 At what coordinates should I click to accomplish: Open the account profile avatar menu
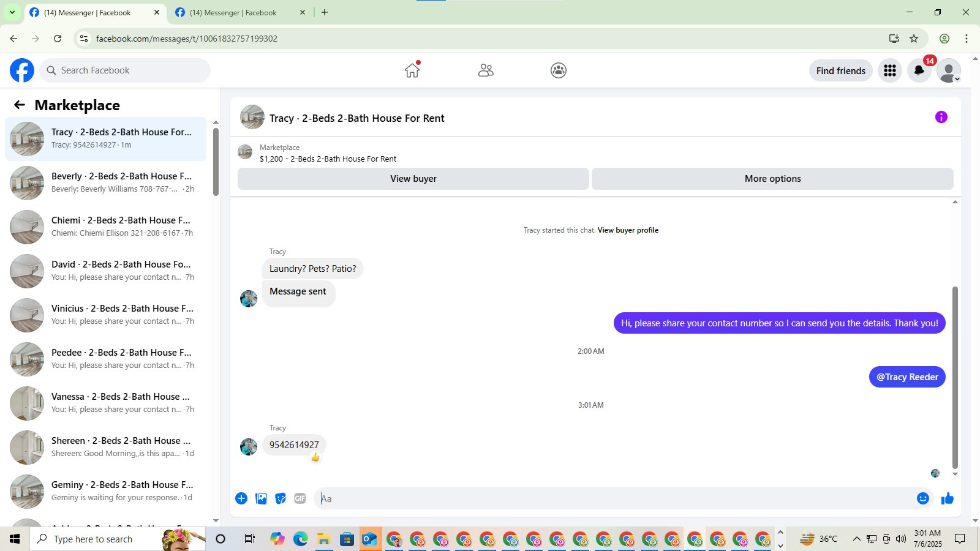tap(949, 70)
